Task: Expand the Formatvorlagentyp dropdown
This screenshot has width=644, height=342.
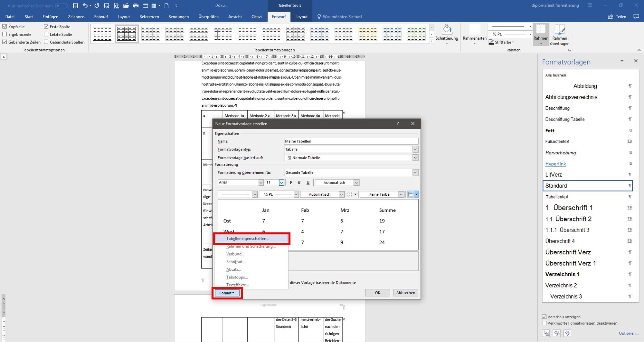Action: coord(415,149)
